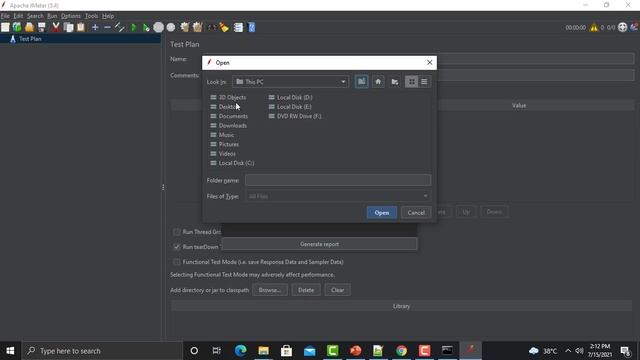The image size is (640, 360).
Task: Open the Help menu
Action: pyautogui.click(x=108, y=16)
